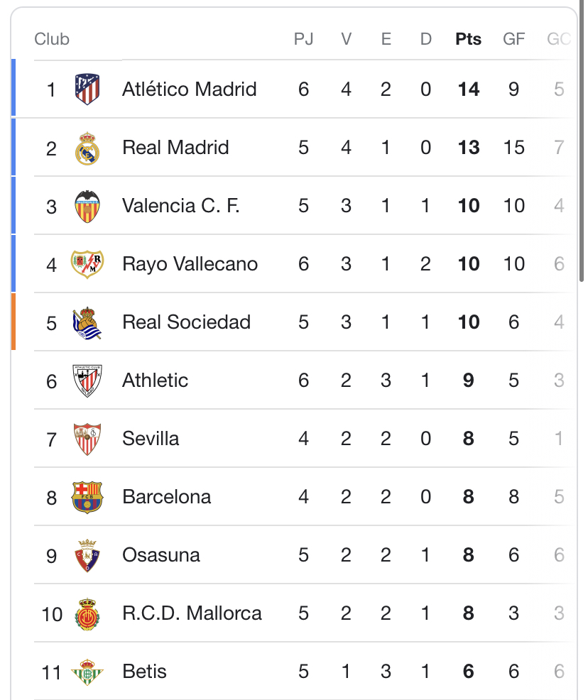Click the Atlético Madrid club crest

(87, 89)
